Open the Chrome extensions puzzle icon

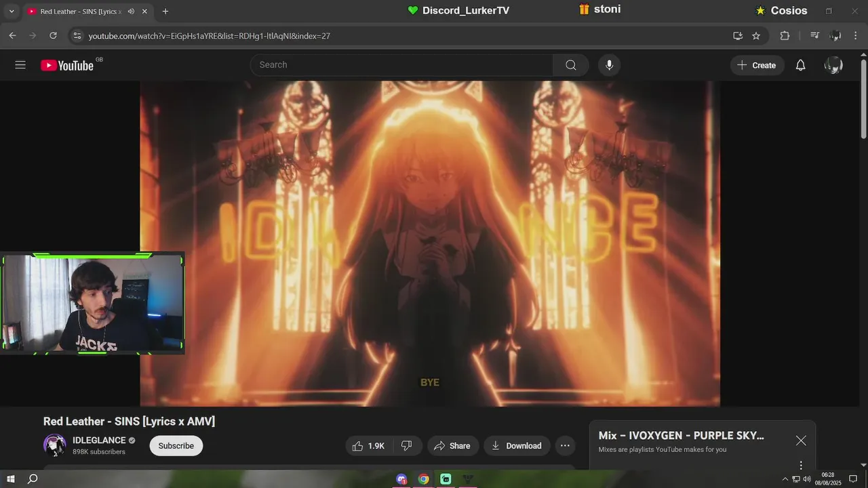[785, 35]
